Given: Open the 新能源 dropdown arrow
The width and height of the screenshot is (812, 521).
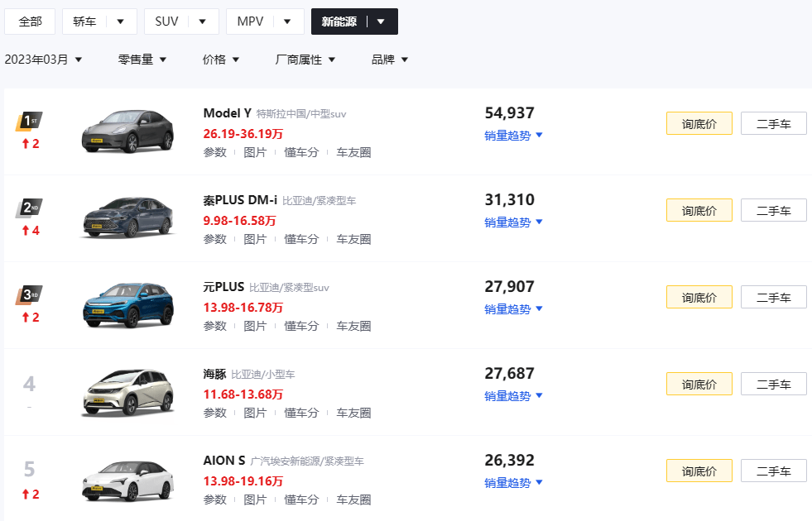Looking at the screenshot, I should coord(381,22).
